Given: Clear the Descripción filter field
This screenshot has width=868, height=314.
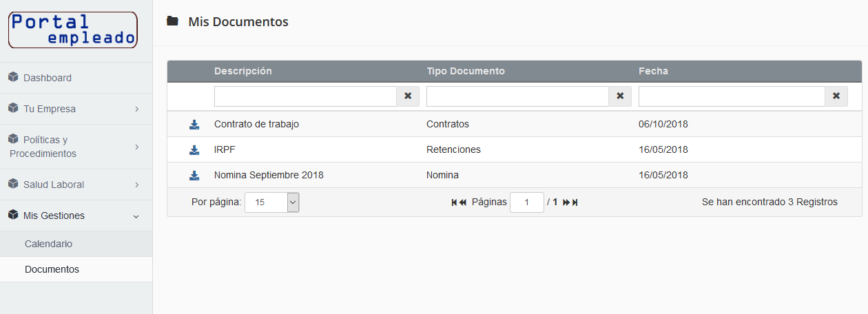Looking at the screenshot, I should [408, 96].
